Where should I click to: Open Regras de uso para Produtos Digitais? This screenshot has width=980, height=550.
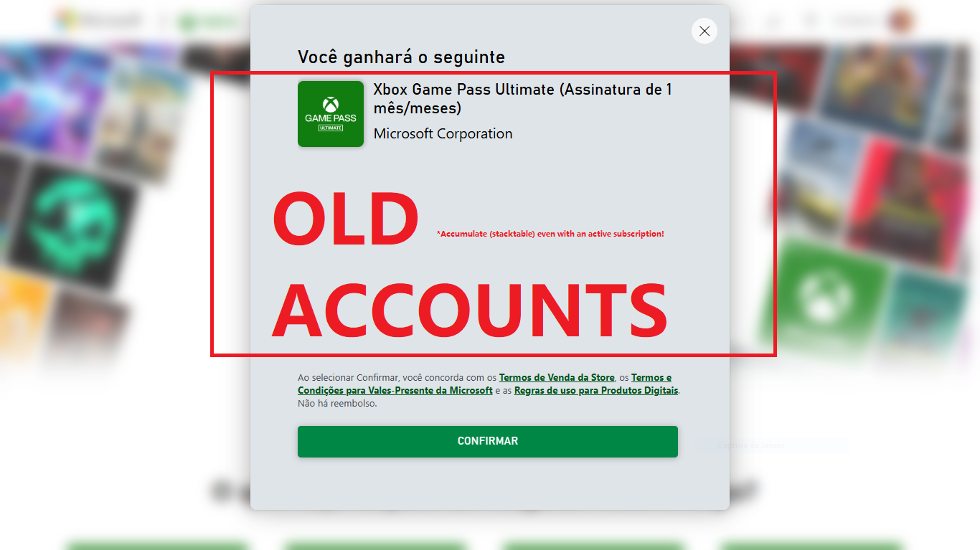coord(596,391)
